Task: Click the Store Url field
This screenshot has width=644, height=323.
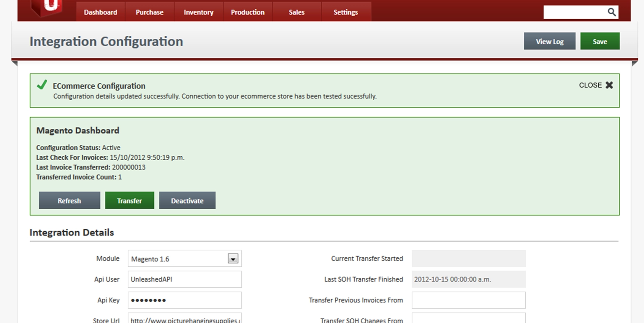Action: [185, 318]
